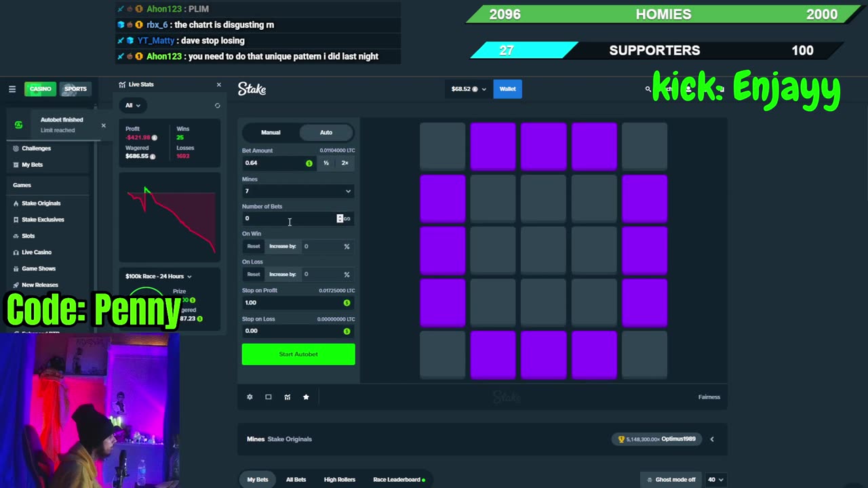868x488 pixels.
Task: Reset live stats with the refresh icon
Action: click(x=217, y=106)
